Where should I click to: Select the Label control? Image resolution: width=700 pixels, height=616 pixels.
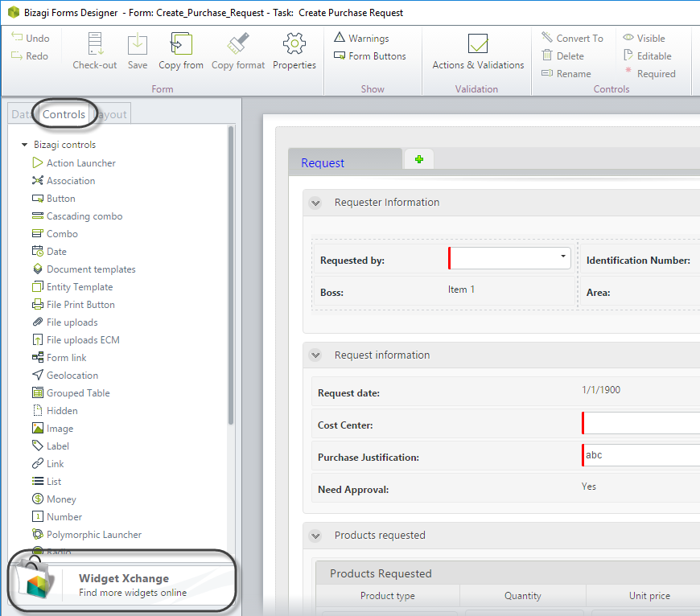click(x=51, y=446)
